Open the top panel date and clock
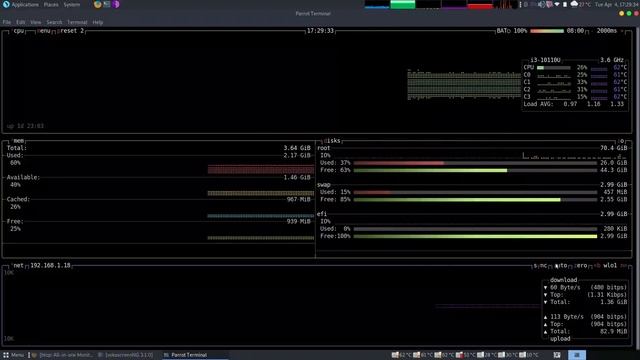 617,4
